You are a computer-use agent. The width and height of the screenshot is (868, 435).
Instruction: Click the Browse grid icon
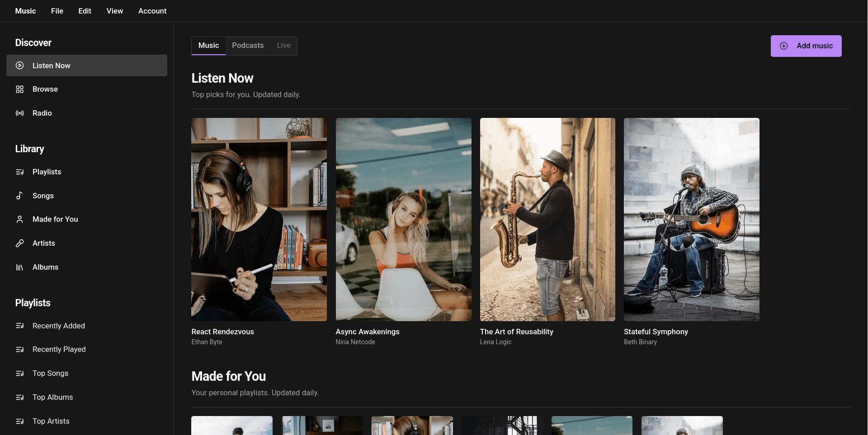click(19, 89)
